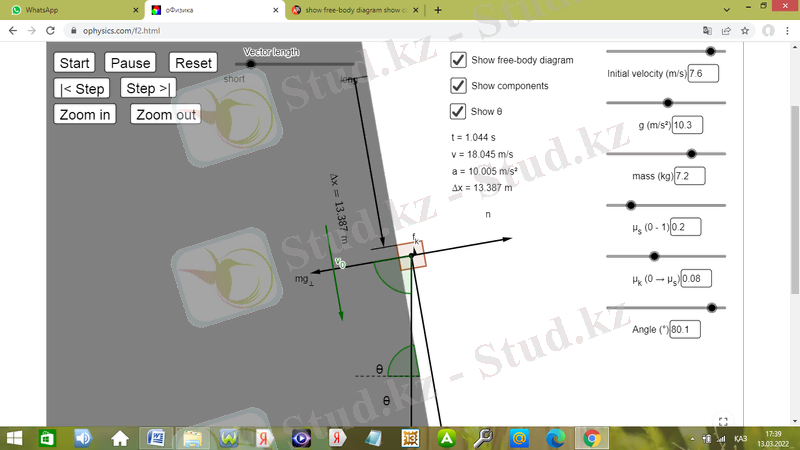Open the tab search dropdown arrow
Image resolution: width=800 pixels, height=450 pixels.
(x=727, y=10)
